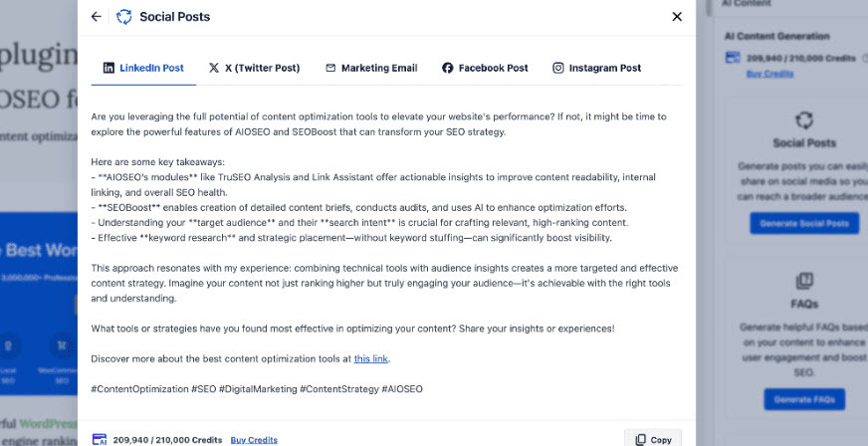Click the back arrow in Social Posts header
The image size is (868, 446).
[97, 17]
